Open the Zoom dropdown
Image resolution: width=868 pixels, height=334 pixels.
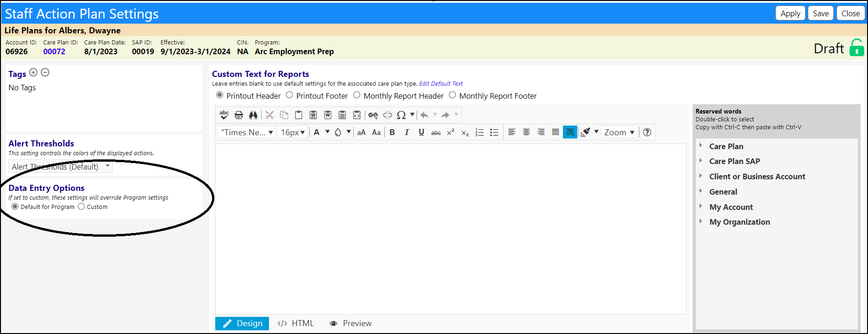[619, 132]
